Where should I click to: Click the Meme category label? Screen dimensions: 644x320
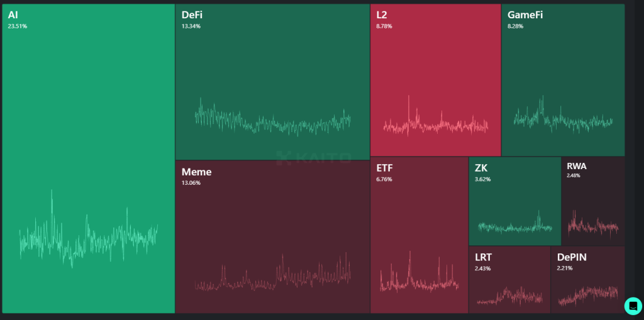coord(196,172)
